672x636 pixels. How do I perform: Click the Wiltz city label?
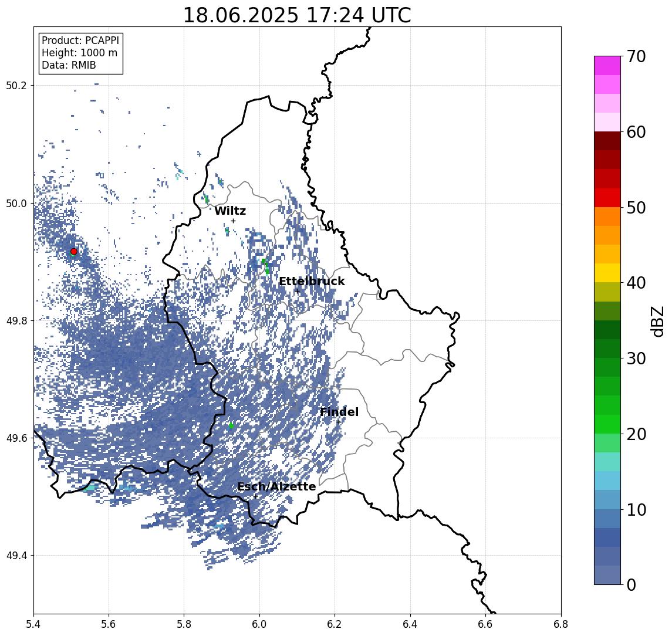coord(230,211)
